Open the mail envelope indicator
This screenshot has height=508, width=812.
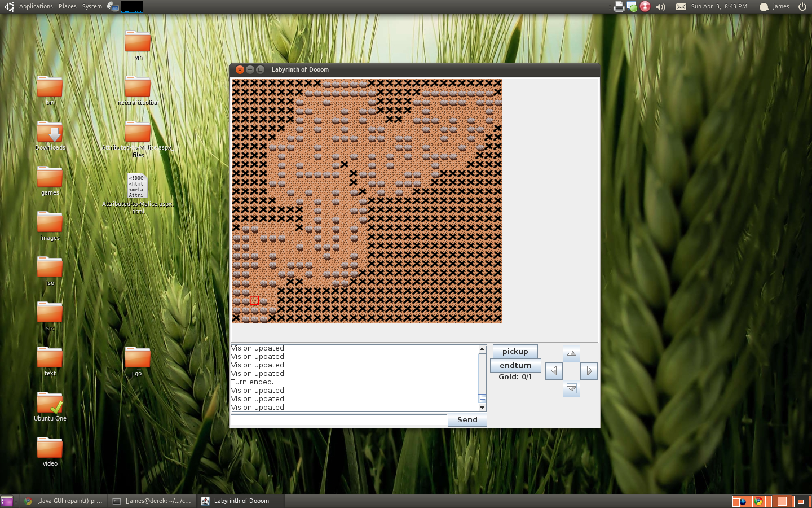681,7
